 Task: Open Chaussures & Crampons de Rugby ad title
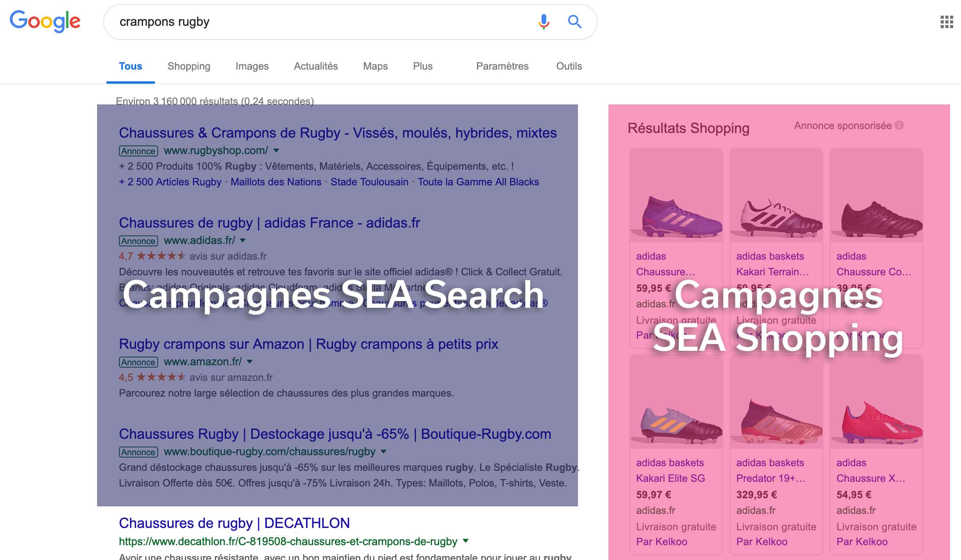coord(338,133)
